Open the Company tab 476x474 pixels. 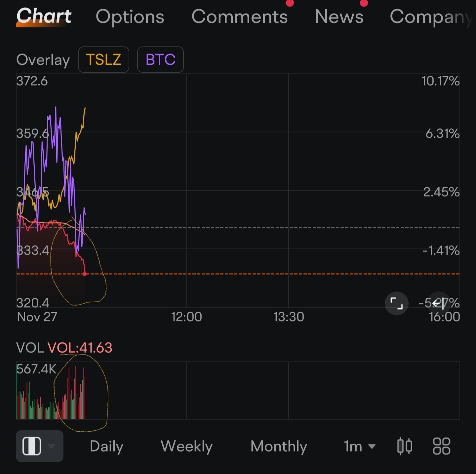(x=431, y=17)
